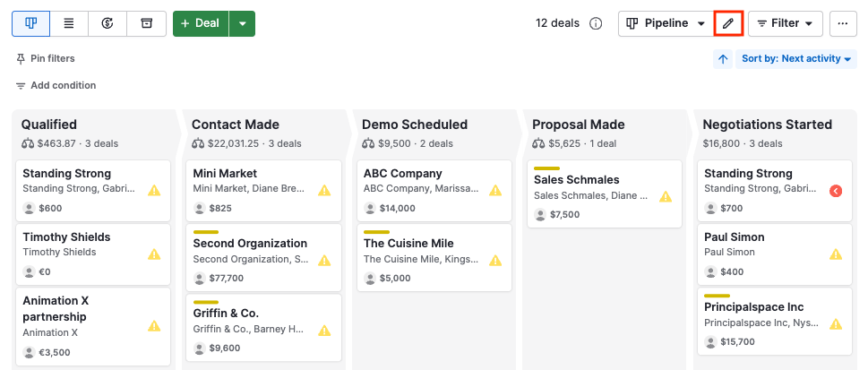Select the Proposal Made stage header

(578, 125)
